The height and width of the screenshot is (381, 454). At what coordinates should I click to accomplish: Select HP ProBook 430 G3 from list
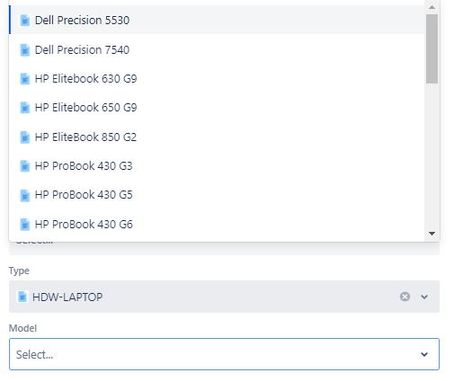click(x=217, y=166)
